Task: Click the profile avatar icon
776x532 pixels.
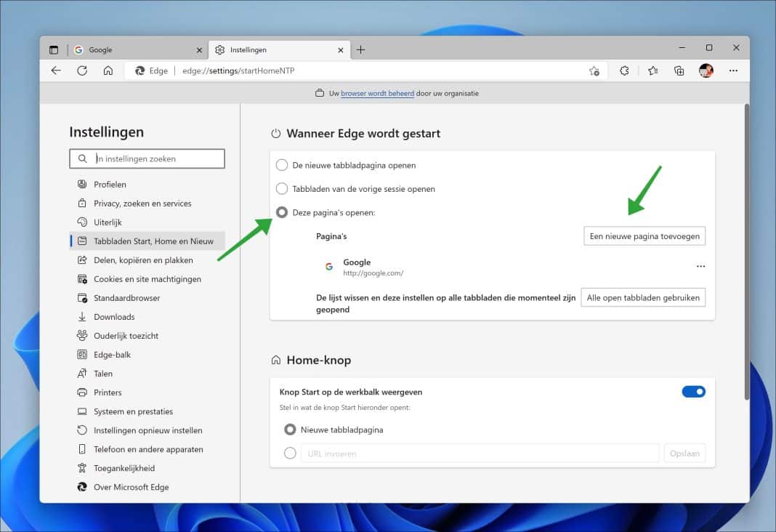Action: pos(706,70)
